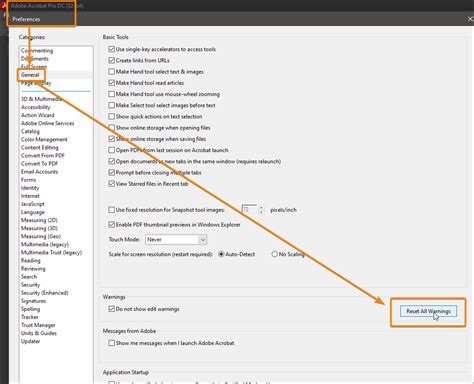Enable fixed resolution for Snapshot tool images
Screen dimensions: 474x384
112,210
